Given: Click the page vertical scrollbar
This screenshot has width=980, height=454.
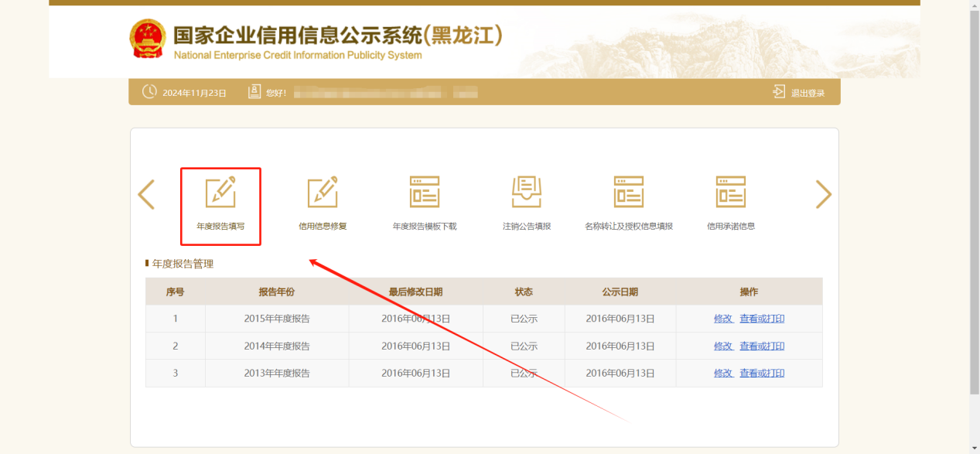Looking at the screenshot, I should pos(974,232).
